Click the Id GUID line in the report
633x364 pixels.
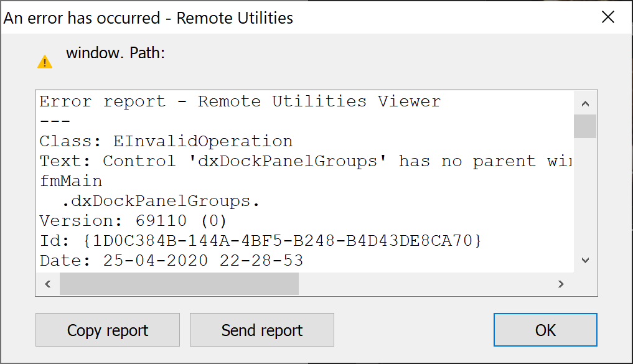tap(260, 240)
